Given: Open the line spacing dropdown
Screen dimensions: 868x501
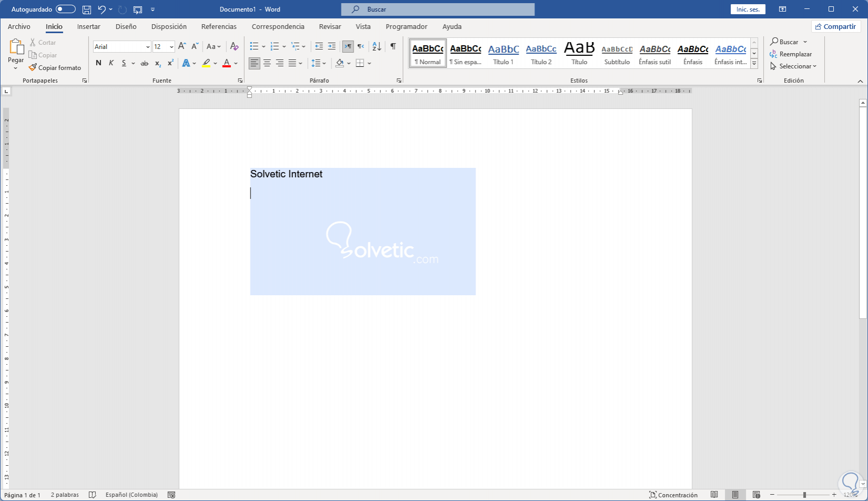Looking at the screenshot, I should 319,63.
